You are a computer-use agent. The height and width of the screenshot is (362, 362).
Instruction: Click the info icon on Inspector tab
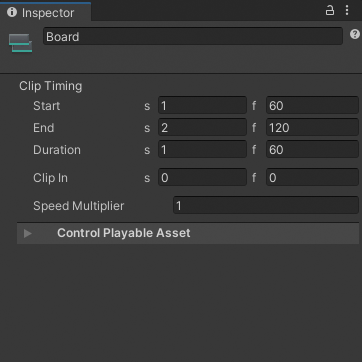(12, 12)
